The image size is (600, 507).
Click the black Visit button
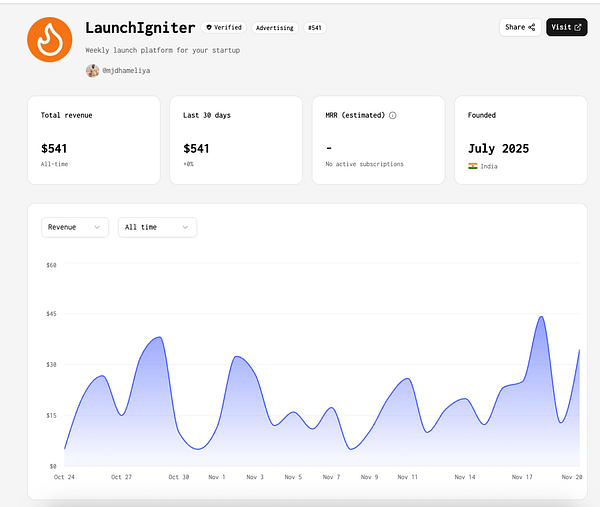pyautogui.click(x=566, y=27)
